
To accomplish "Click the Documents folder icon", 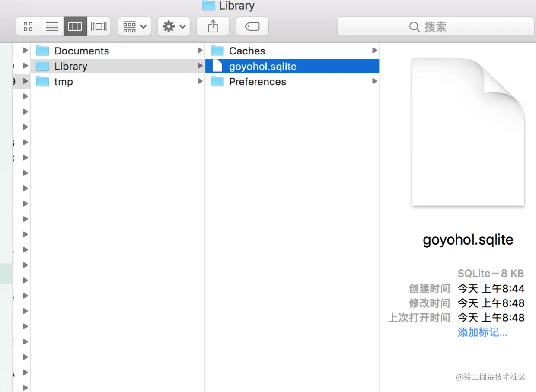I will coord(42,51).
